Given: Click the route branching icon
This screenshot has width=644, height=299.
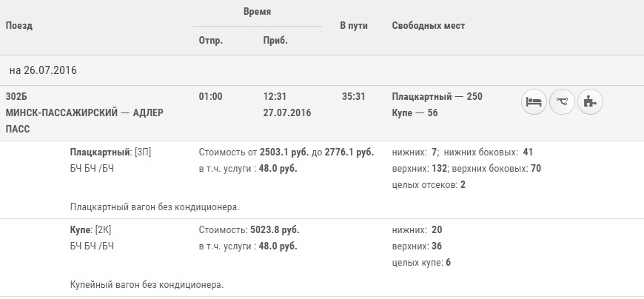Looking at the screenshot, I should (x=563, y=103).
